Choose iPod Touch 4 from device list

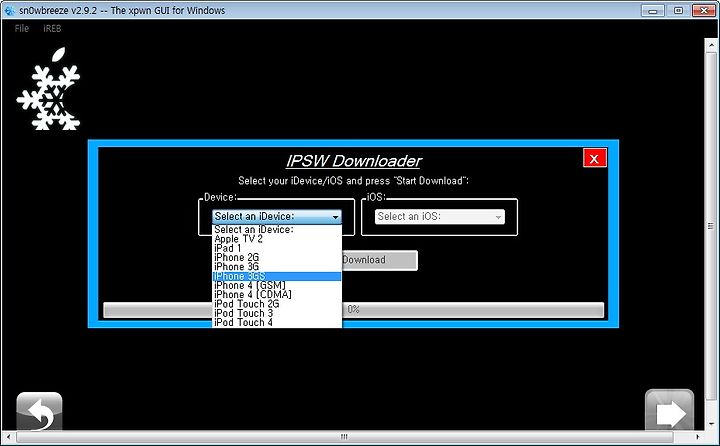coord(277,322)
